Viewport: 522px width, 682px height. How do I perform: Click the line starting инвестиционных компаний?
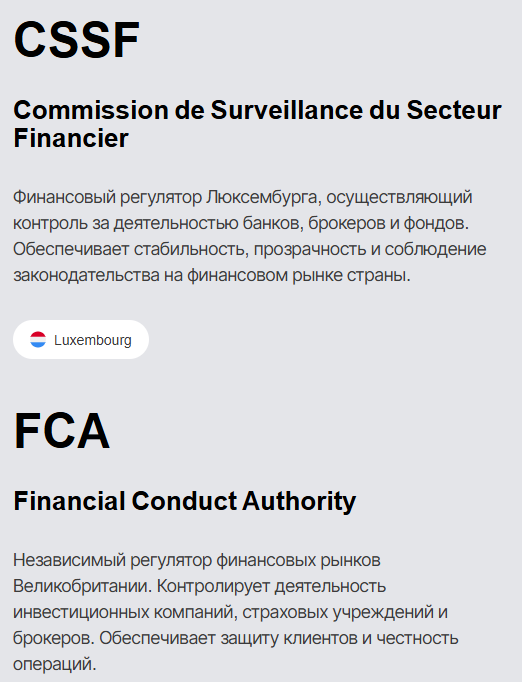click(231, 612)
